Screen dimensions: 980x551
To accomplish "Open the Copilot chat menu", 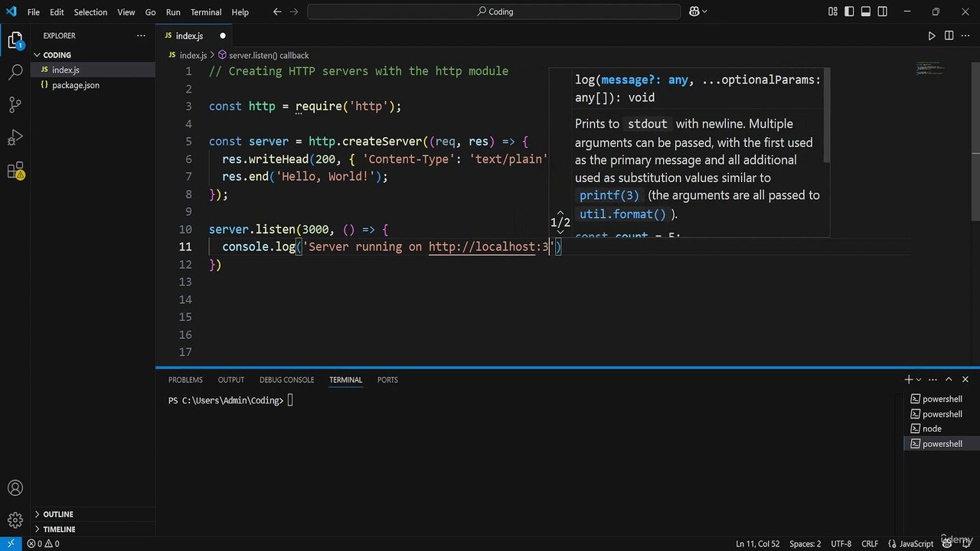I will [698, 11].
